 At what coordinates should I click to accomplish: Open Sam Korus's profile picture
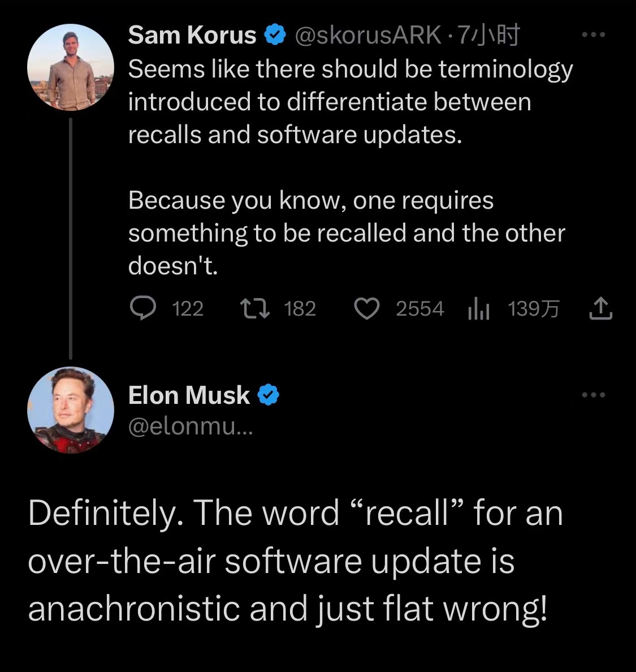point(70,67)
